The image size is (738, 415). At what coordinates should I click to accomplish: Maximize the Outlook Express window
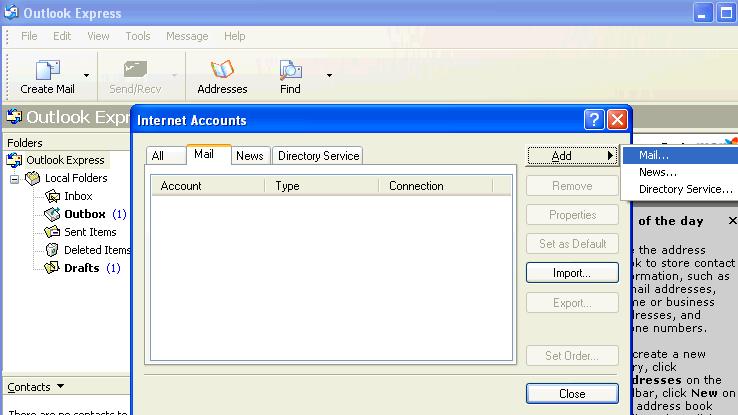726,12
